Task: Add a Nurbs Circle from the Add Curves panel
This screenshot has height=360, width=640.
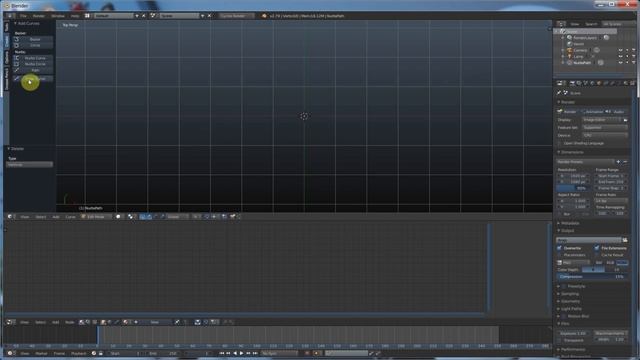Action: pyautogui.click(x=33, y=64)
